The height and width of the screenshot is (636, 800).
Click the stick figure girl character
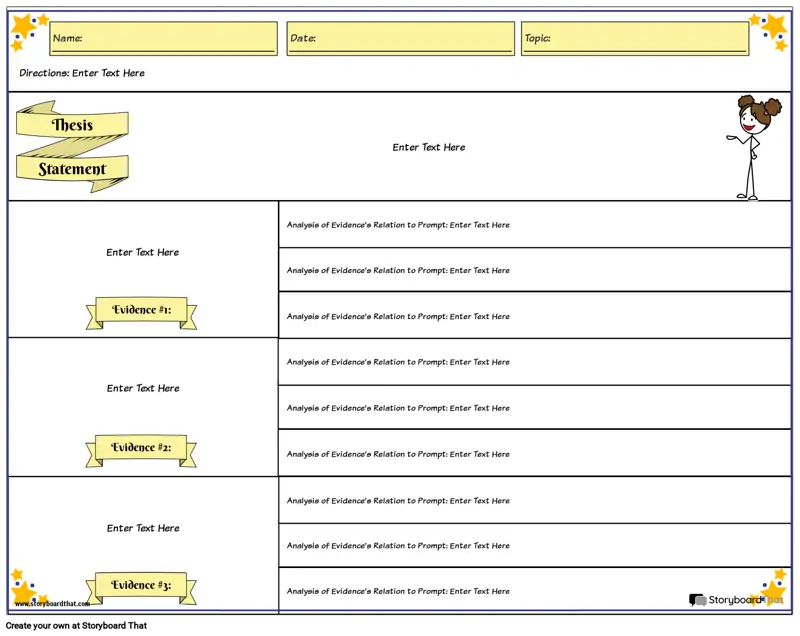750,146
